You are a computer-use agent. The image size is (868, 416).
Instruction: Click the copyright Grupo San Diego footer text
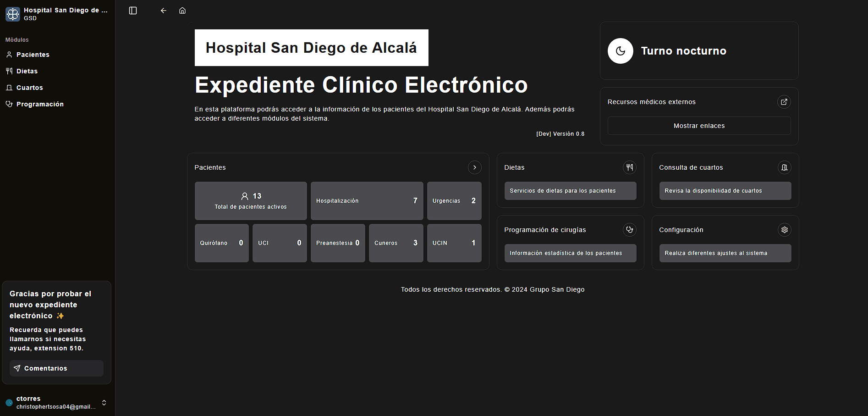click(493, 289)
